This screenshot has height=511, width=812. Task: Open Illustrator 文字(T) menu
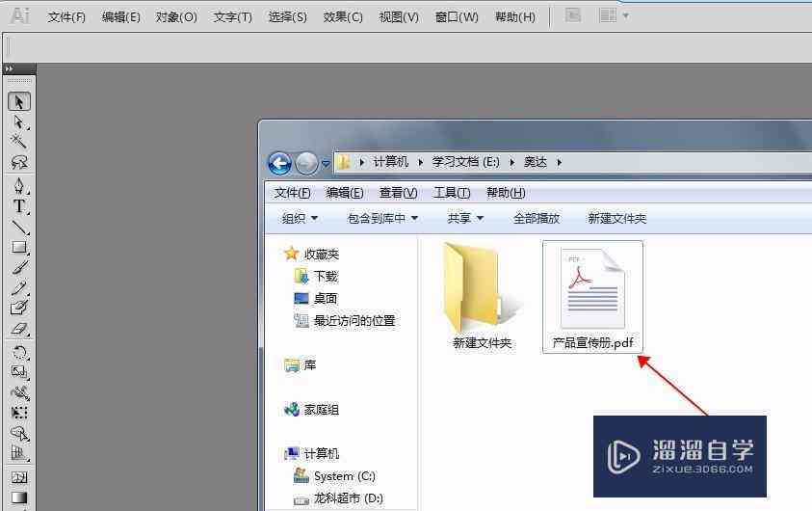tap(232, 17)
